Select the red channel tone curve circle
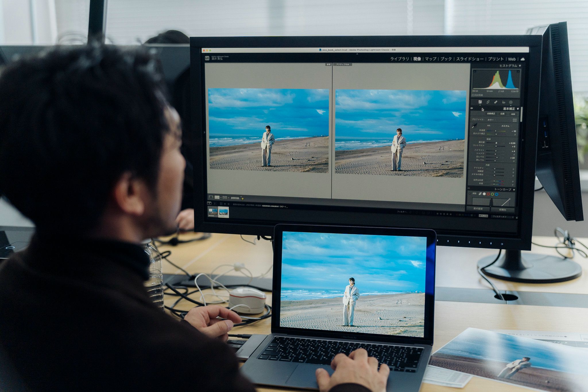This screenshot has height=392, width=588. click(488, 194)
